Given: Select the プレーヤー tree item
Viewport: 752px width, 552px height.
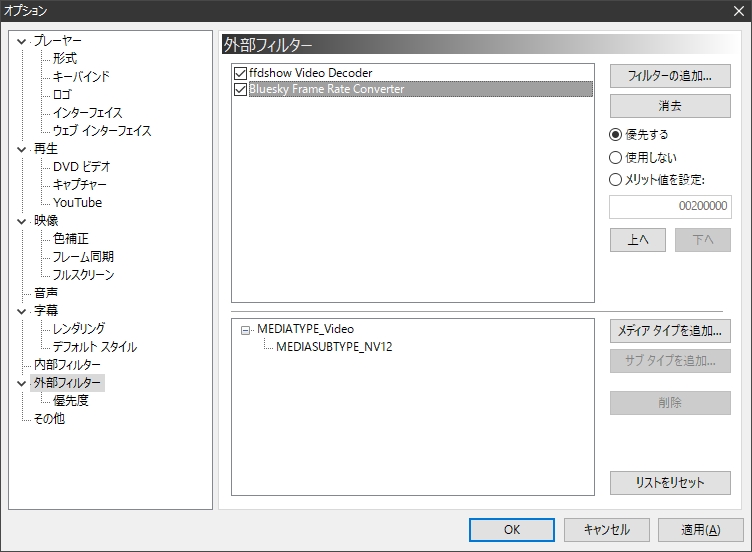Looking at the screenshot, I should (57, 41).
